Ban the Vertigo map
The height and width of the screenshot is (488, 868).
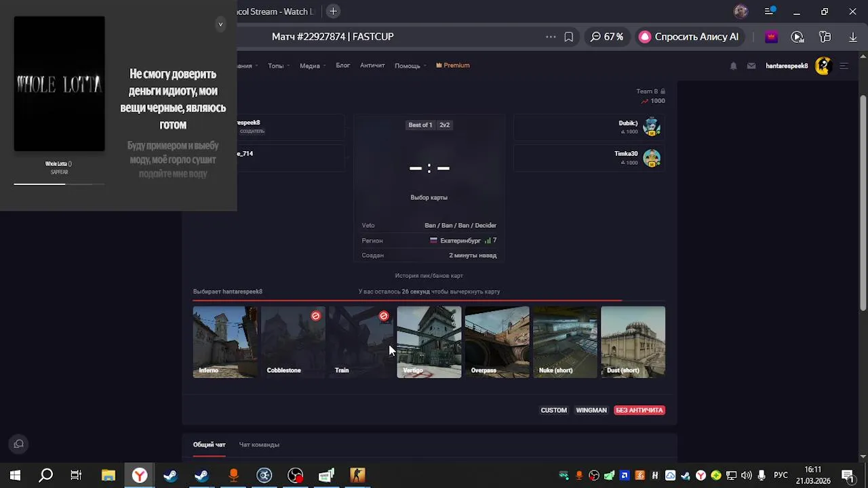click(429, 342)
